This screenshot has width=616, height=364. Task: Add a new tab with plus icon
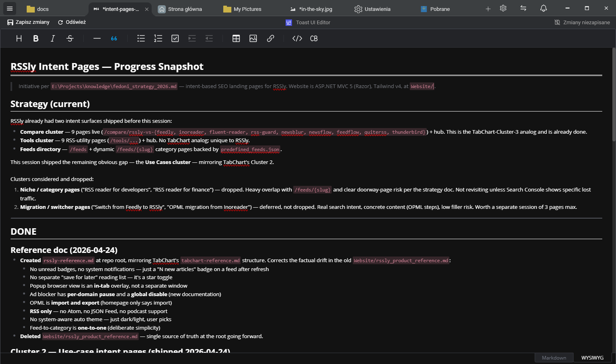coord(488,9)
